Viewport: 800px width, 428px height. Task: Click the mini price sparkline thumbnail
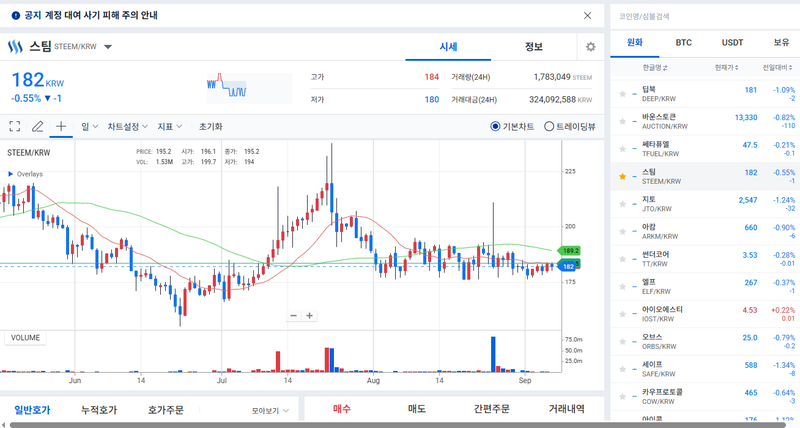point(249,88)
